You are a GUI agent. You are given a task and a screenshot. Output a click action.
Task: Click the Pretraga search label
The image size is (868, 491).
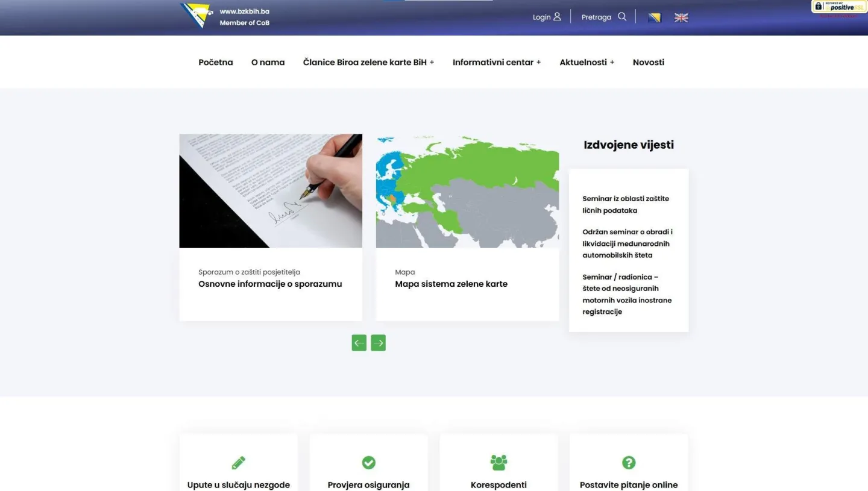[596, 17]
